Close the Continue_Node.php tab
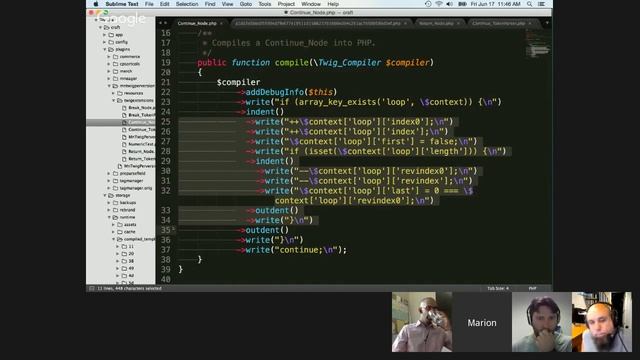 pyautogui.click(x=222, y=23)
